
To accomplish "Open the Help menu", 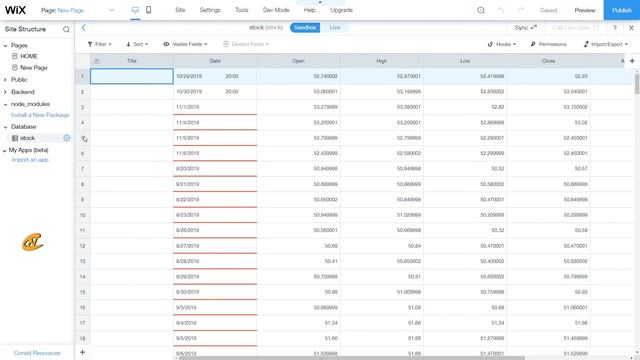I will pos(310,10).
